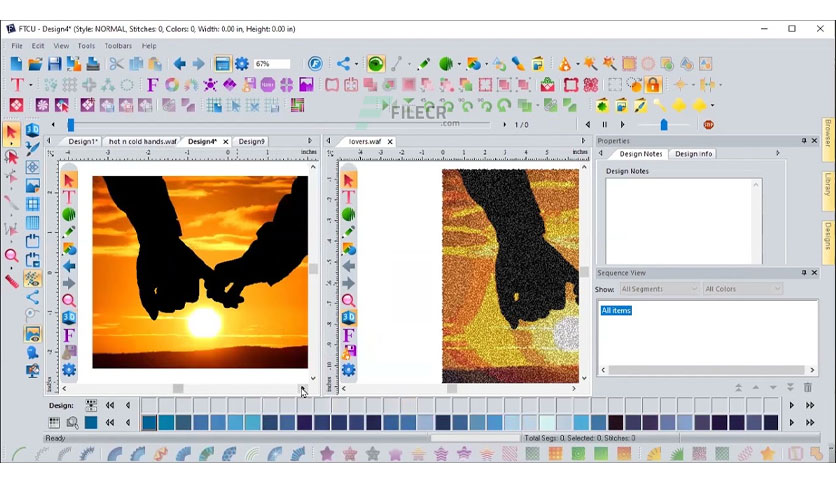
Task: Close the Design4 tab
Action: click(x=226, y=142)
